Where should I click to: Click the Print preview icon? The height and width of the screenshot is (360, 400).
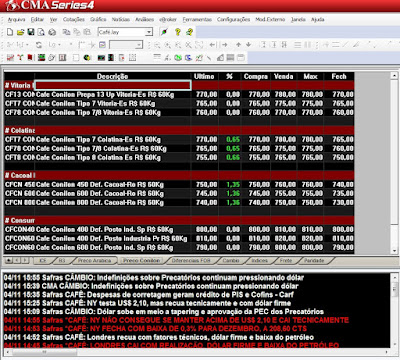coord(41,32)
